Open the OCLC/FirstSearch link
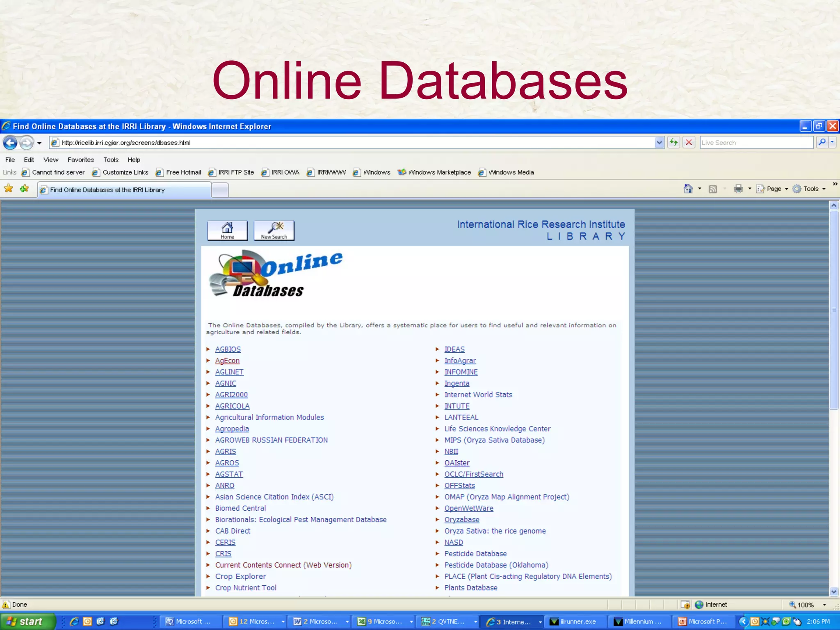840x630 pixels. tap(474, 474)
